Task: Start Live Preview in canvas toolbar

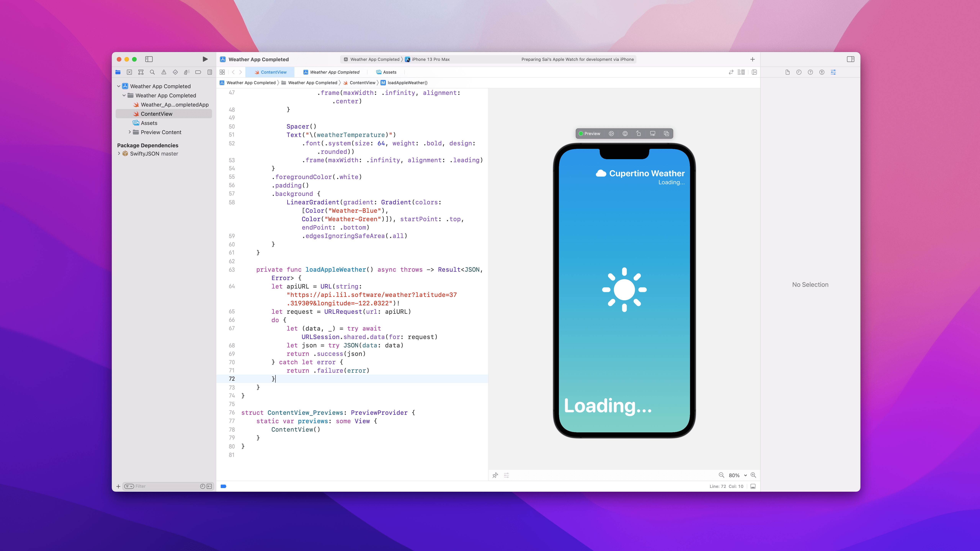Action: point(611,134)
